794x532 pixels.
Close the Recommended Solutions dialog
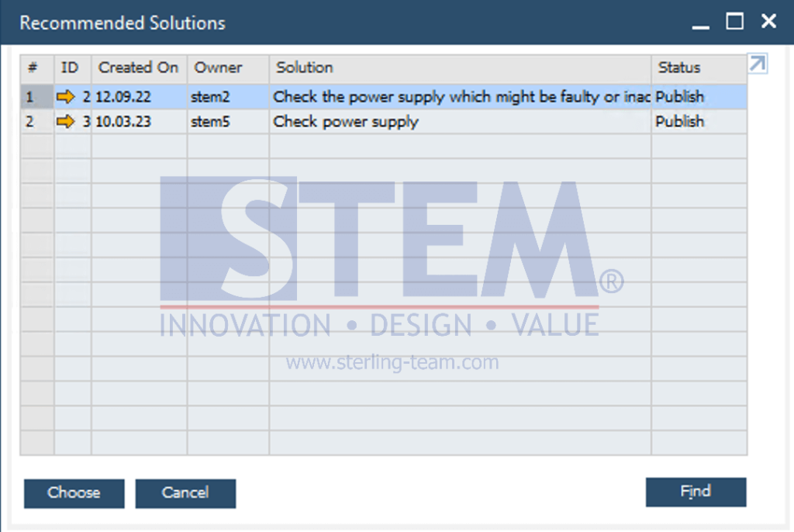click(768, 22)
